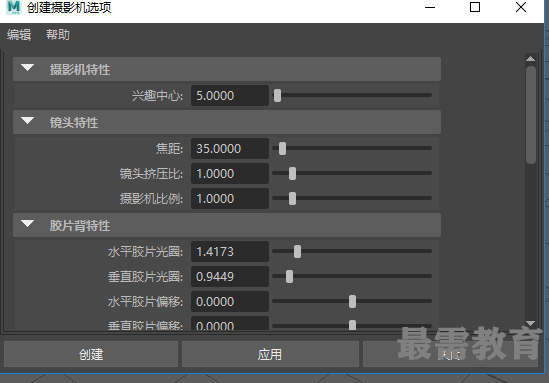This screenshot has height=383, width=549.
Task: Click the scrollbar down arrow
Action: point(530,323)
